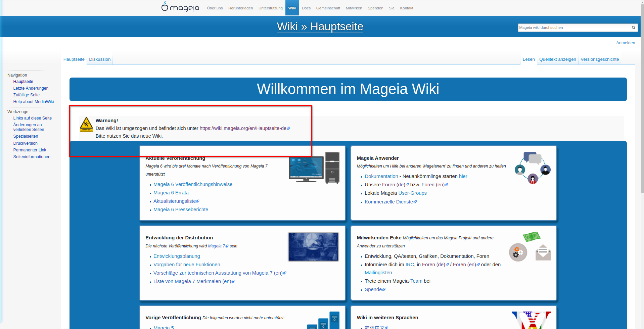
Task: Open Gemeinschaft in the top navigation
Action: 328,8
